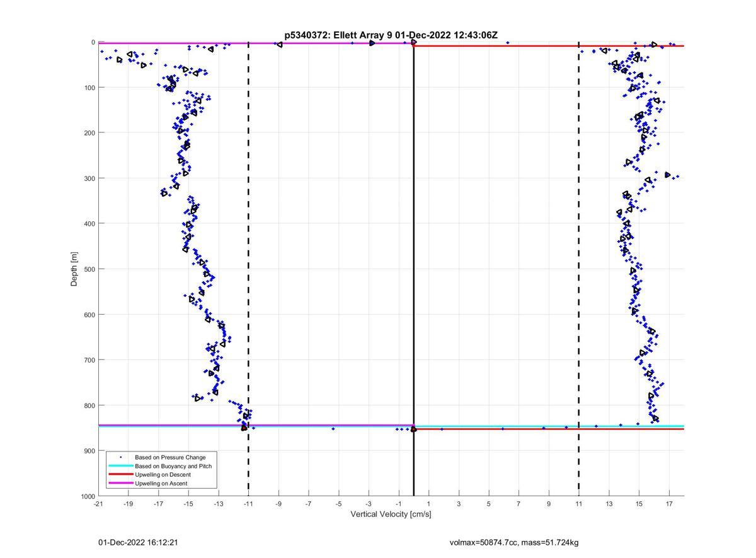Image resolution: width=756 pixels, height=558 pixels.
Task: Click the magenta line sample in the legend
Action: pos(121,484)
